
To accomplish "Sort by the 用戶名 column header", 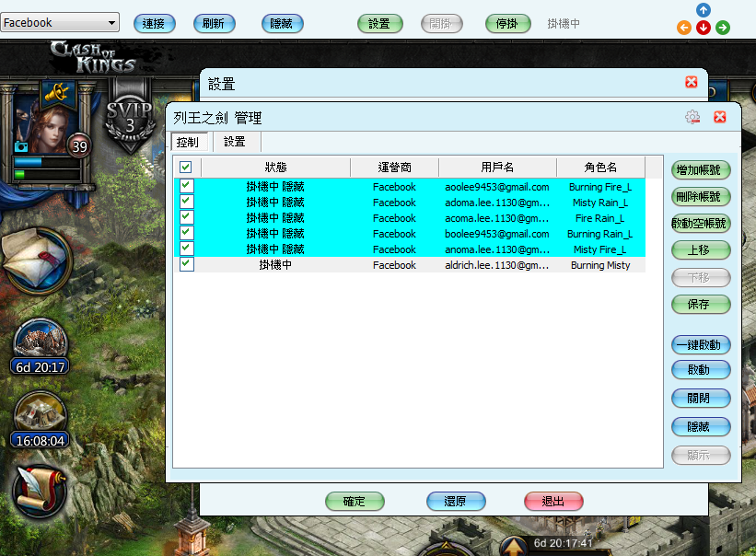I will pos(497,168).
